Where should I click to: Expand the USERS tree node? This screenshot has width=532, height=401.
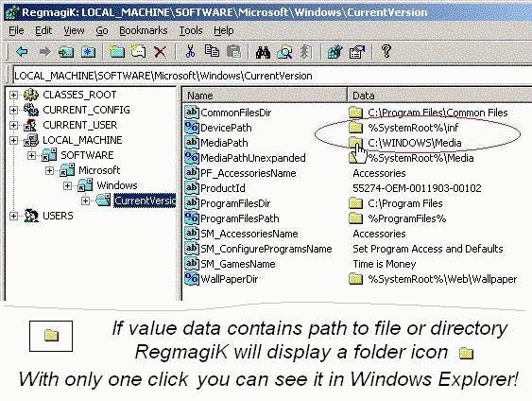coord(13,216)
